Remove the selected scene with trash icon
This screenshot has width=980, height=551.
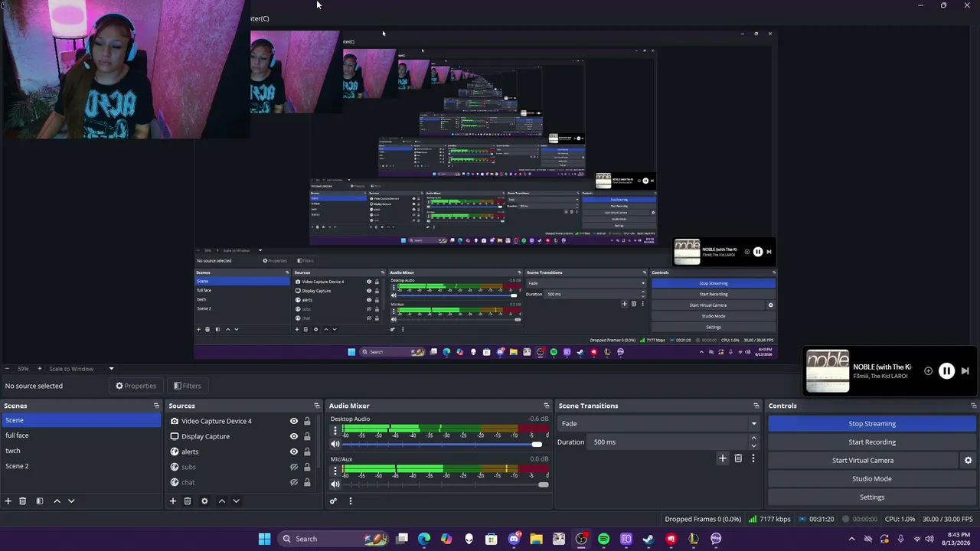point(23,501)
